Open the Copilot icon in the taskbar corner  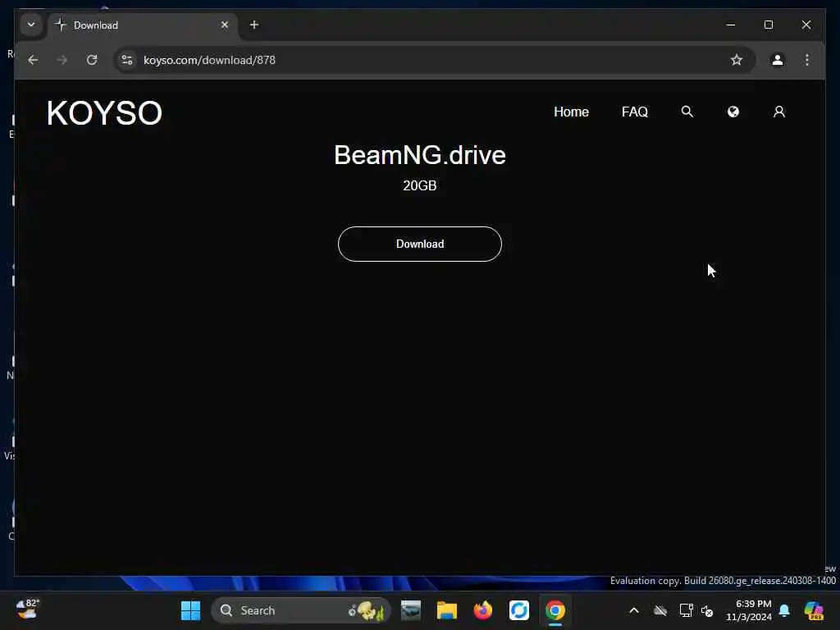point(814,610)
